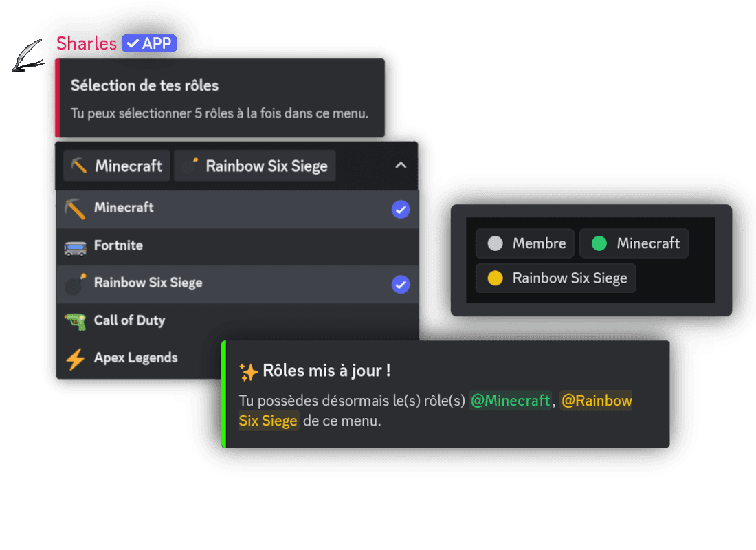756x550 pixels.
Task: Click the Rainbow Six Siege role tag in roles panel
Action: (x=556, y=278)
